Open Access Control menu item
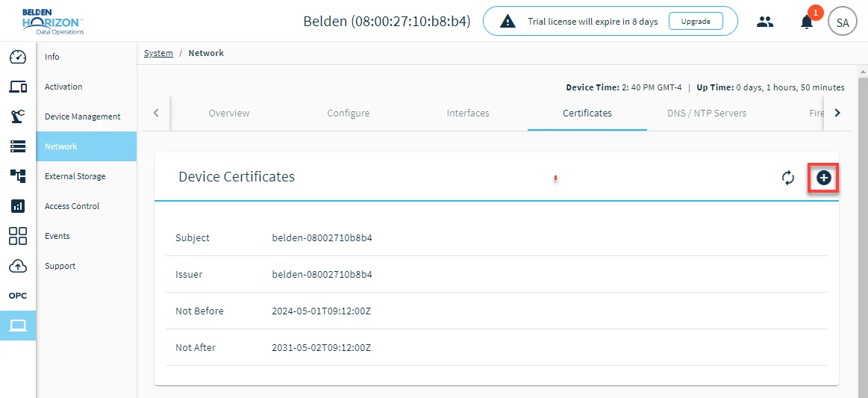The width and height of the screenshot is (868, 398). [x=87, y=206]
